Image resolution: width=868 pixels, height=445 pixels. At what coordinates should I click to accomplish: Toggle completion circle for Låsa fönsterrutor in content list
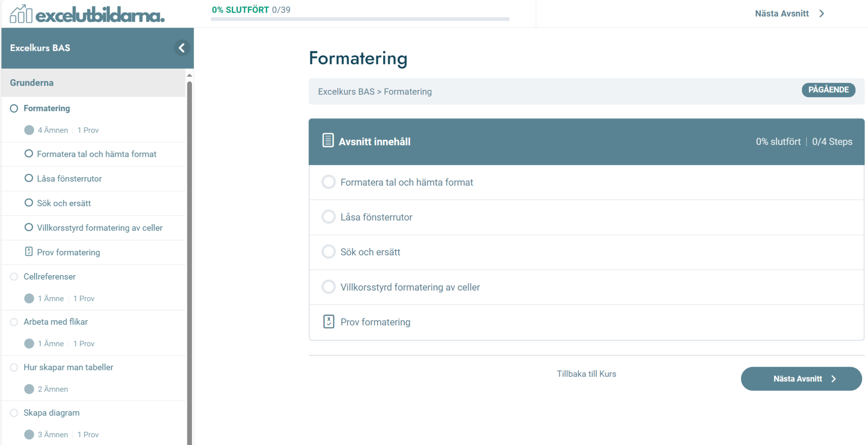click(328, 217)
